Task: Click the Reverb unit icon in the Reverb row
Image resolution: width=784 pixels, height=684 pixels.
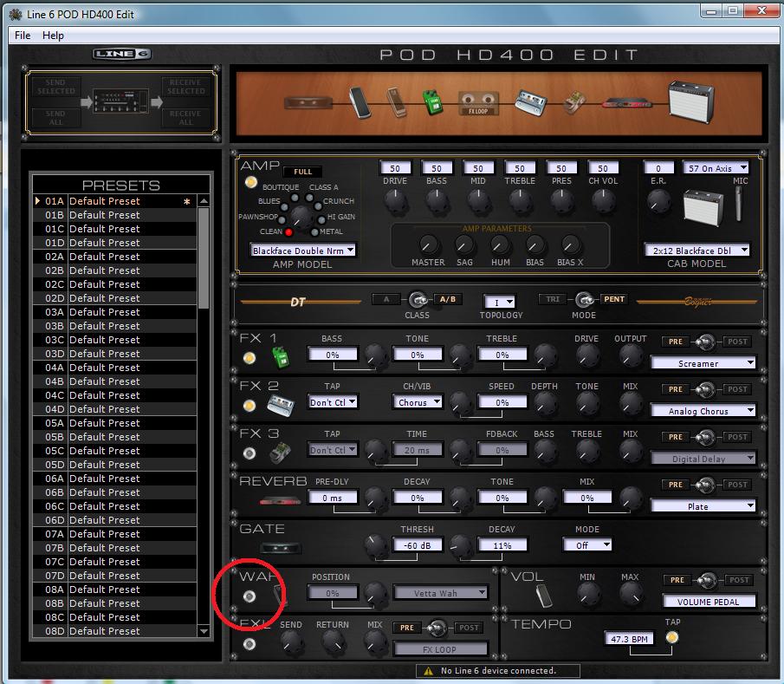Action: (x=280, y=500)
